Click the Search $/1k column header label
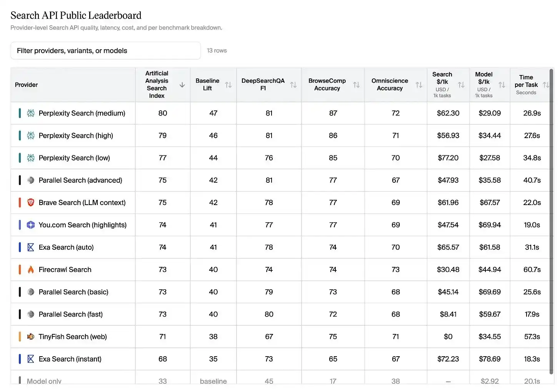 pyautogui.click(x=442, y=78)
